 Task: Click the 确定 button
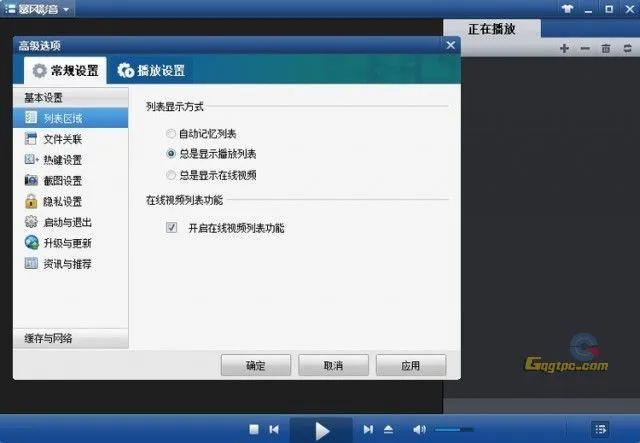(x=256, y=365)
